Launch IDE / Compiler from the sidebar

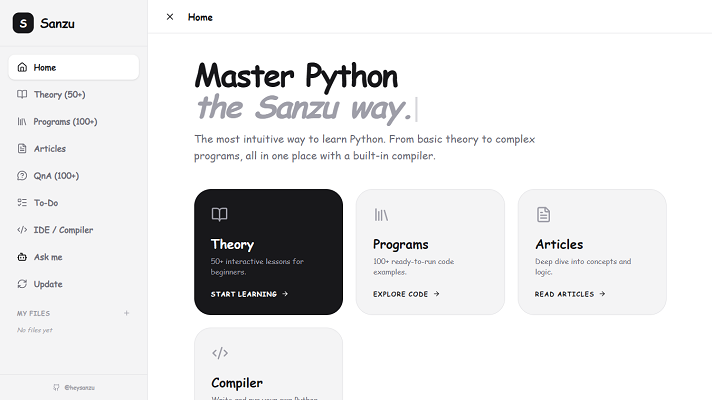click(74, 230)
